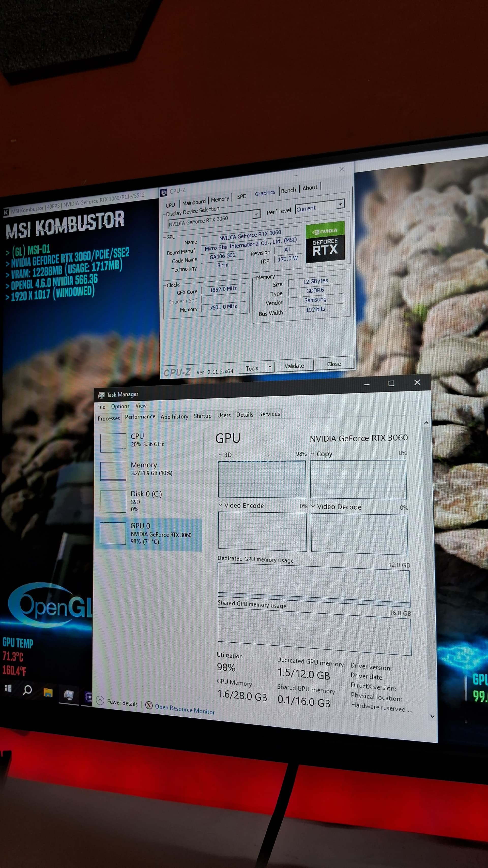Click the Bus Width value 192 bits
This screenshot has height=868, width=488.
tap(315, 309)
